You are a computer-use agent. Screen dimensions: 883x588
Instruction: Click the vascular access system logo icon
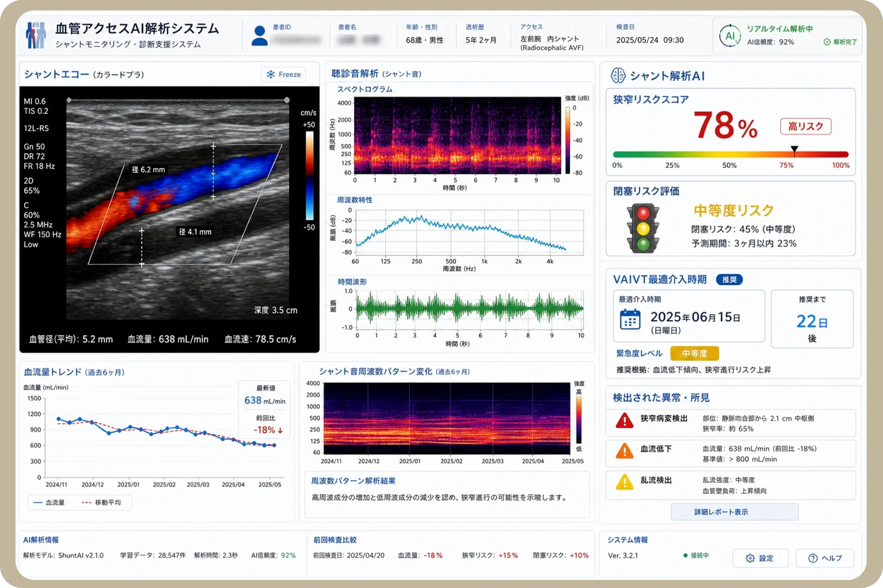pos(36,35)
